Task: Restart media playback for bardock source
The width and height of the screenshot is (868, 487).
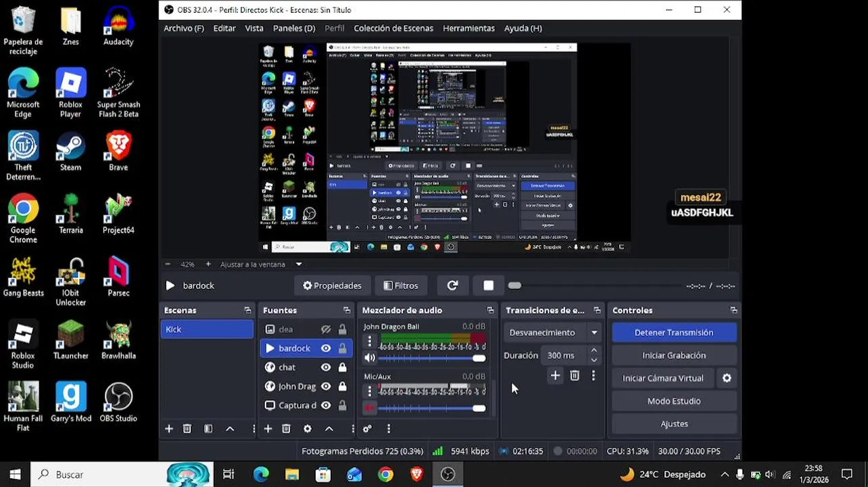Action: point(452,285)
